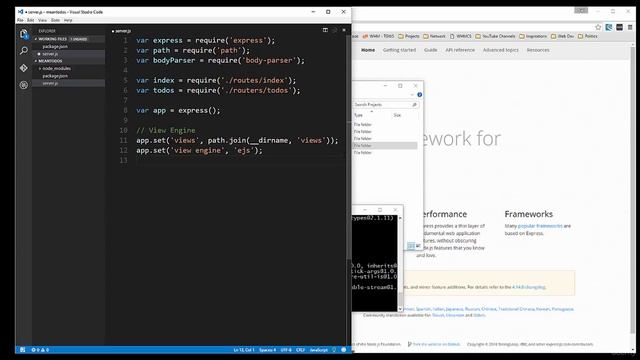The image size is (640, 360).
Task: Click the blue help icon in the file explorer window
Action: click(x=420, y=95)
